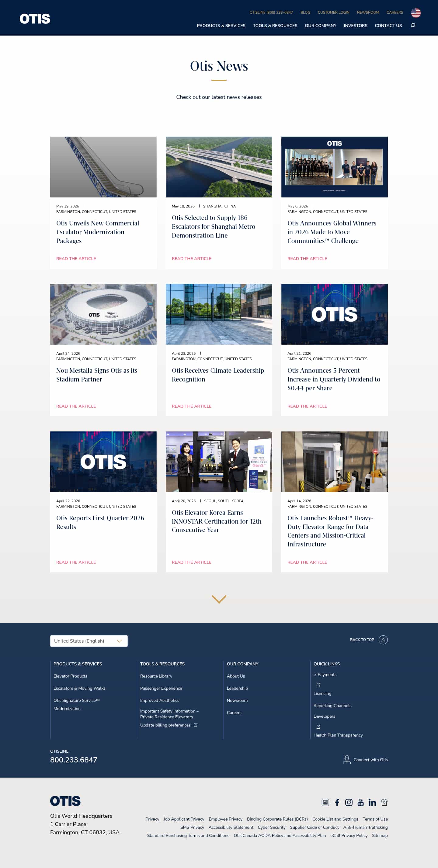Click Licensing quick link
The height and width of the screenshot is (868, 438).
pos(322,693)
